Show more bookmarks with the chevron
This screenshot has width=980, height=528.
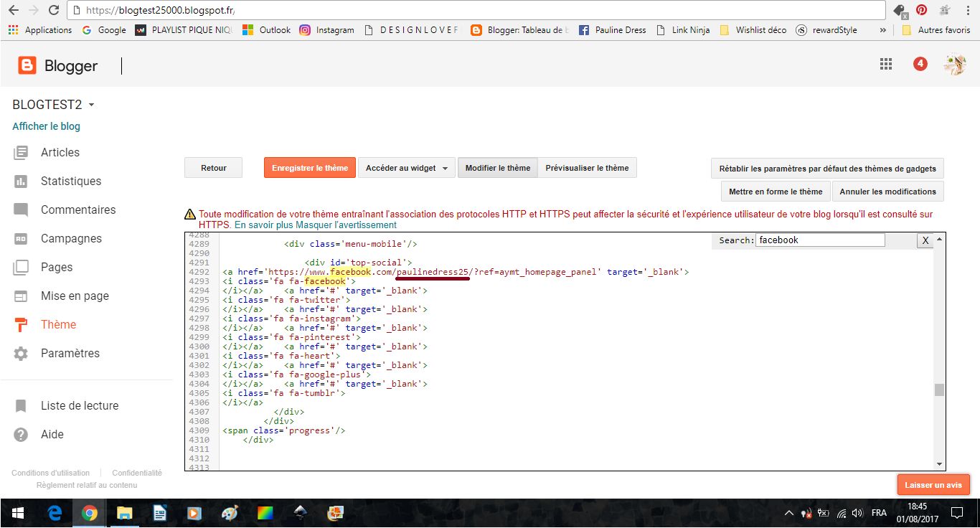pos(882,30)
